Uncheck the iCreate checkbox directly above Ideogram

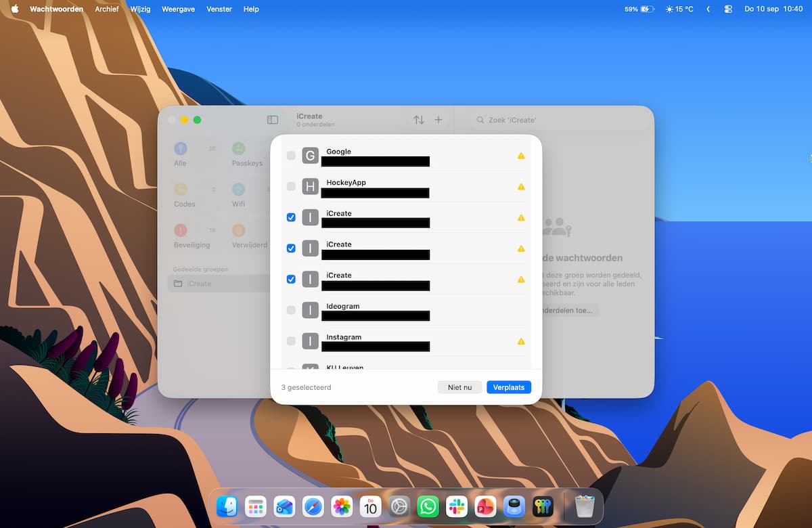(x=291, y=279)
